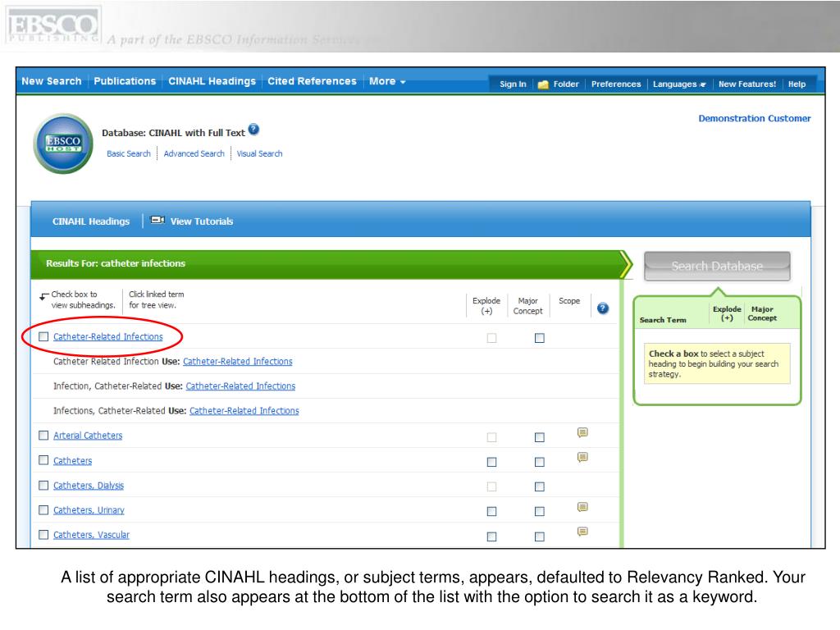Screen dimensions: 840x630
Task: Check the select box for the Catheters heading
Action: point(43,460)
